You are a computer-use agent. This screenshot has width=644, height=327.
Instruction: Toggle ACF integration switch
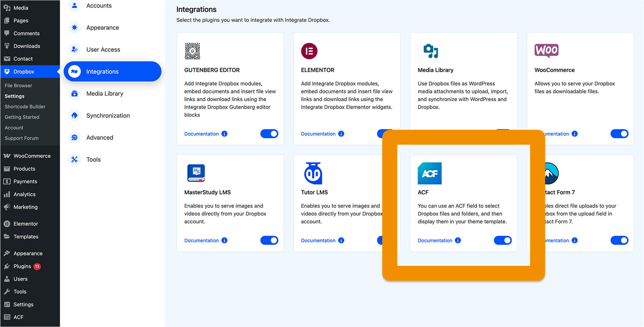tap(503, 240)
